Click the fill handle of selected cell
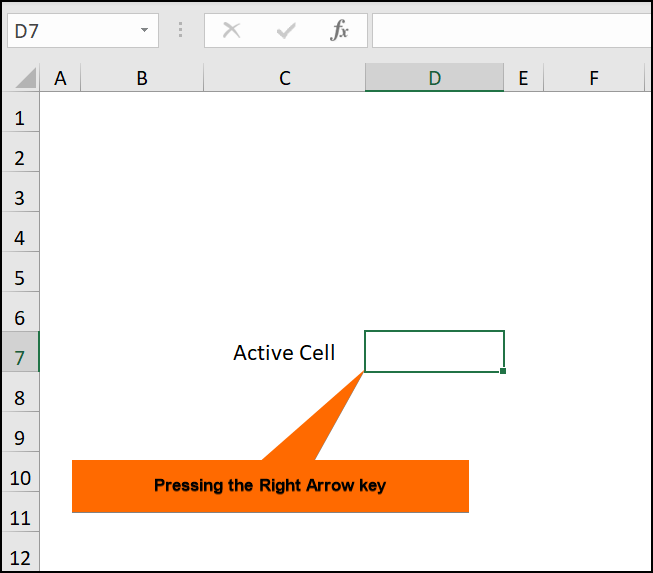This screenshot has height=573, width=653. coord(503,371)
